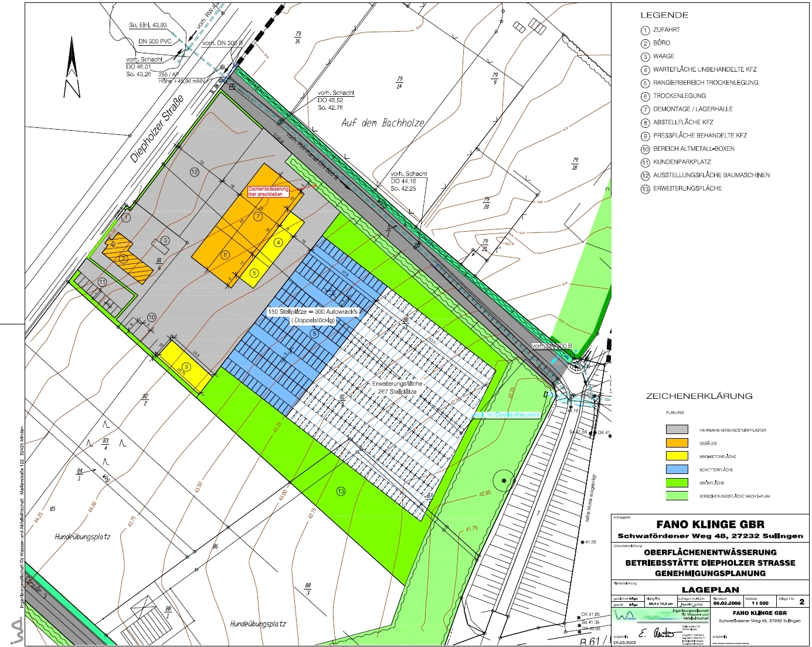Select the blue Schotterfläche legend swatch
Screen dimensions: 812x647
[677, 469]
